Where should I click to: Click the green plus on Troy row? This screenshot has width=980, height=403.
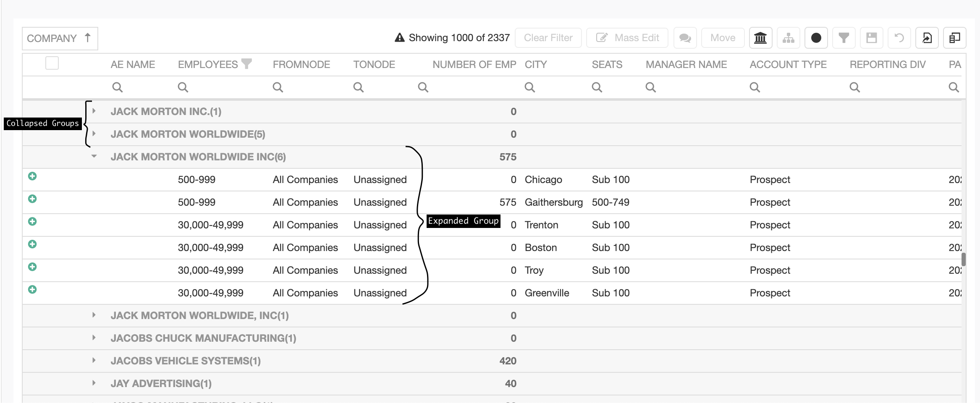(x=32, y=267)
